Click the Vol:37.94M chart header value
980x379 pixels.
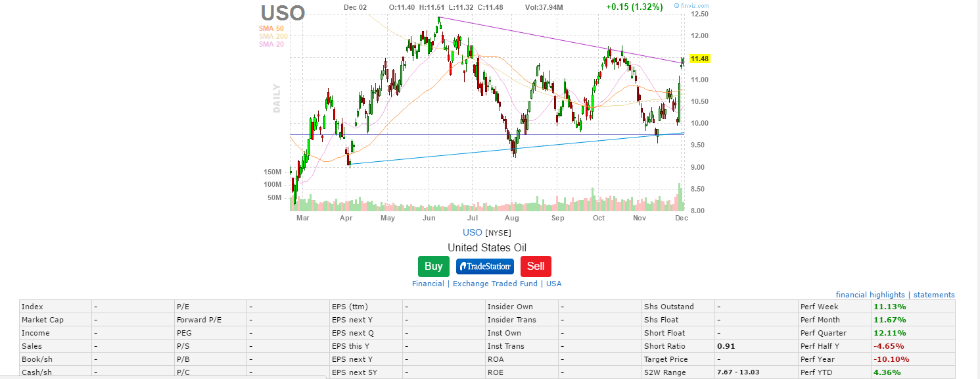(x=544, y=7)
